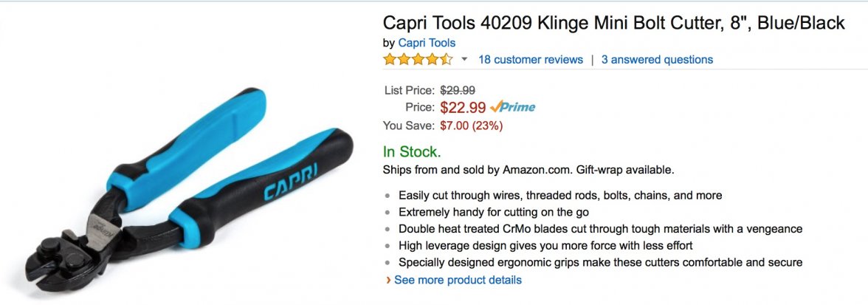The height and width of the screenshot is (305, 868).
Task: View the 3 answered questions link
Action: click(657, 60)
